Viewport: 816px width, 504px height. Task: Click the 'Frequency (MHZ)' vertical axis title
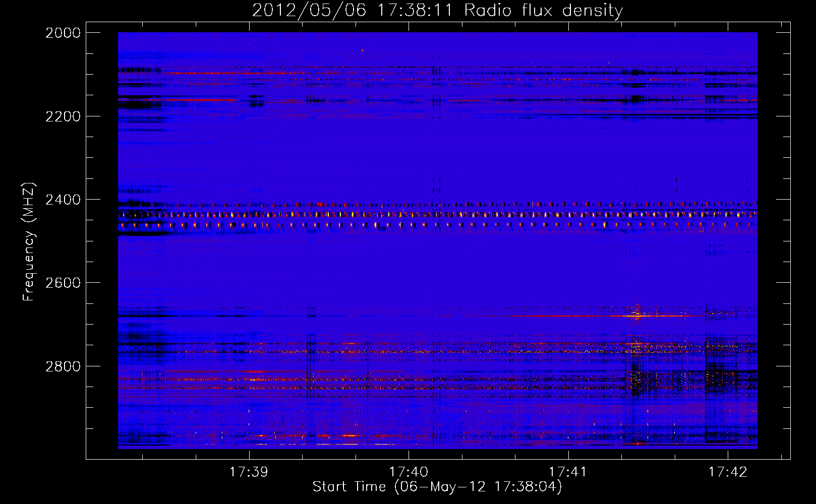29,242
